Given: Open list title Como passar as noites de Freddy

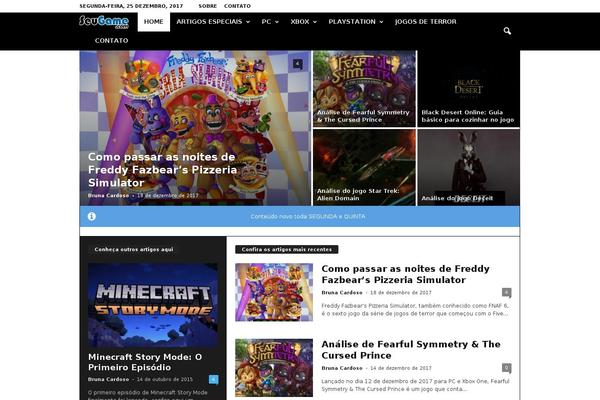Looking at the screenshot, I should point(405,274).
